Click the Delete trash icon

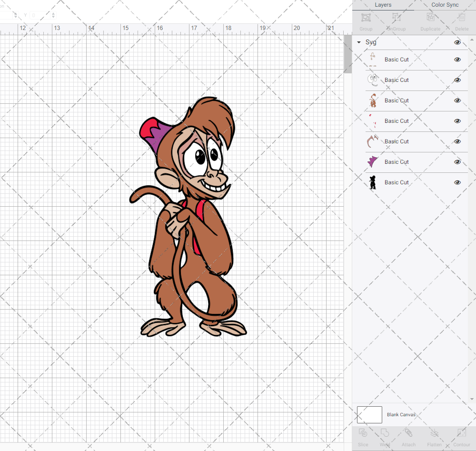click(462, 18)
